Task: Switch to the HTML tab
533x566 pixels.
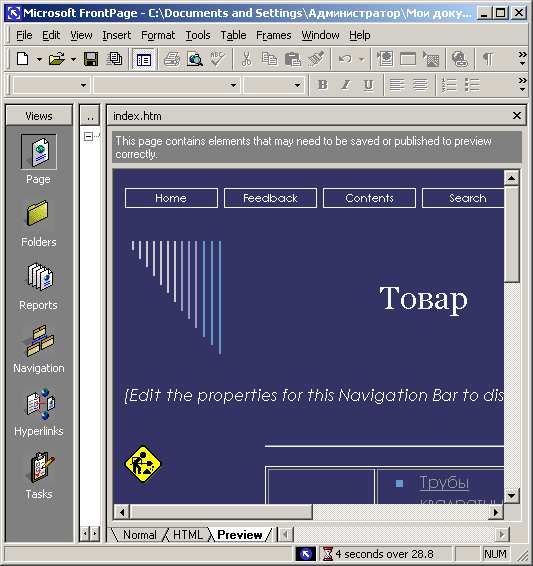Action: (188, 535)
